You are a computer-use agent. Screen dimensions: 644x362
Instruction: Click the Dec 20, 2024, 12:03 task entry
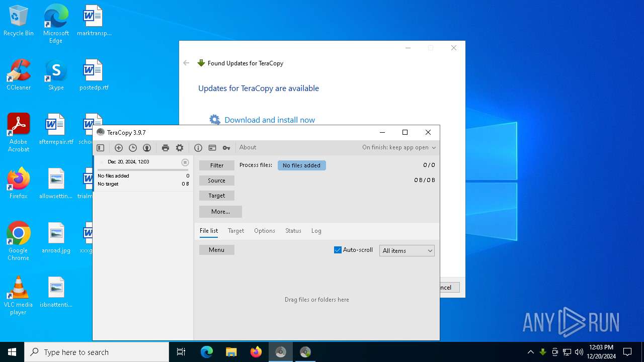[x=143, y=173]
